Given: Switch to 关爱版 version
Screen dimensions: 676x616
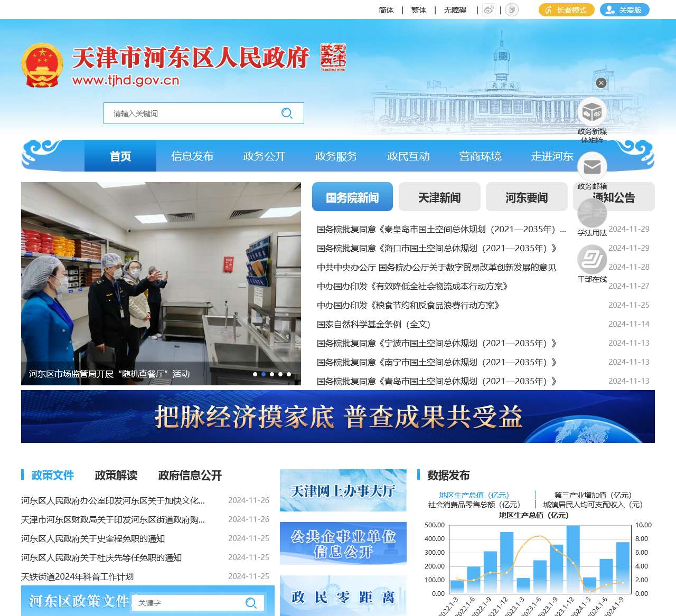Looking at the screenshot, I should 624,9.
